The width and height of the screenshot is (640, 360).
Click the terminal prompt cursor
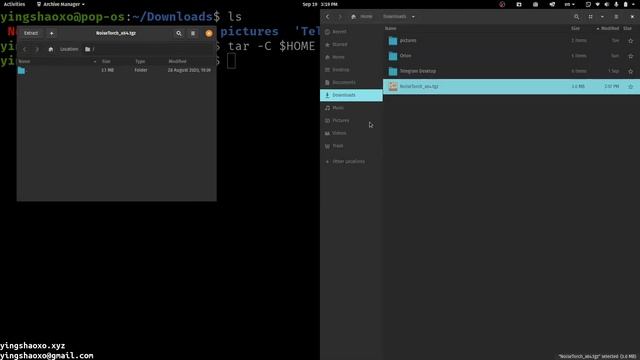tap(231, 61)
